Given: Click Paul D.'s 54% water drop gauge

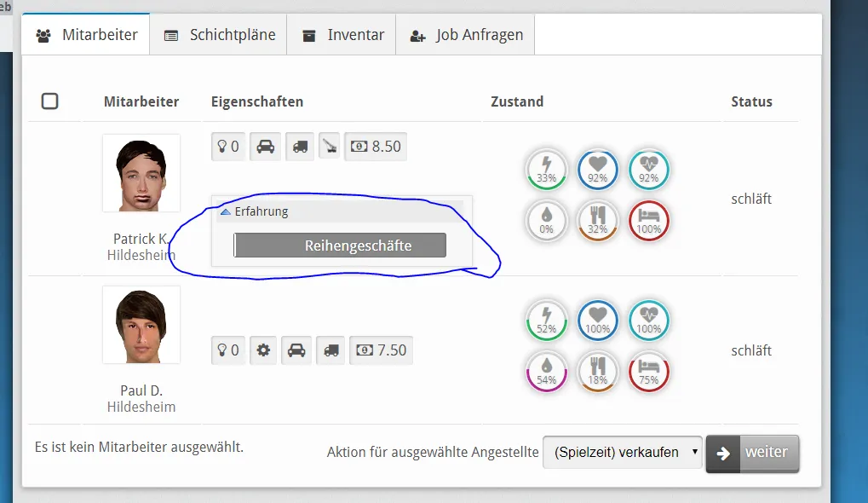Looking at the screenshot, I should [546, 371].
